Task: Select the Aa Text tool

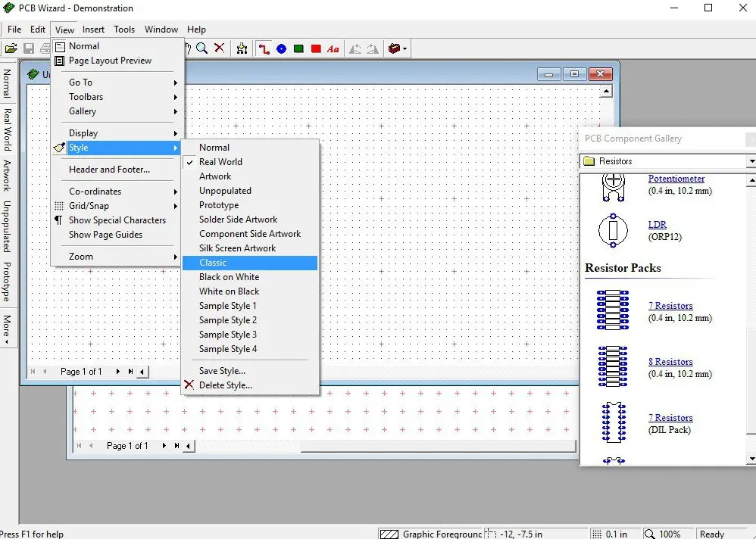Action: click(333, 48)
